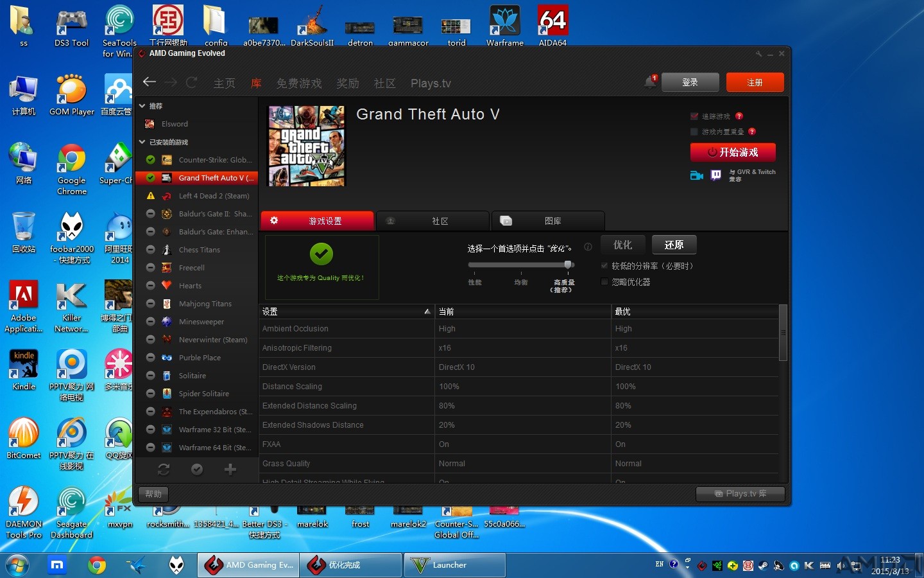Open the 奖励 tab
The height and width of the screenshot is (578, 924).
pos(348,83)
